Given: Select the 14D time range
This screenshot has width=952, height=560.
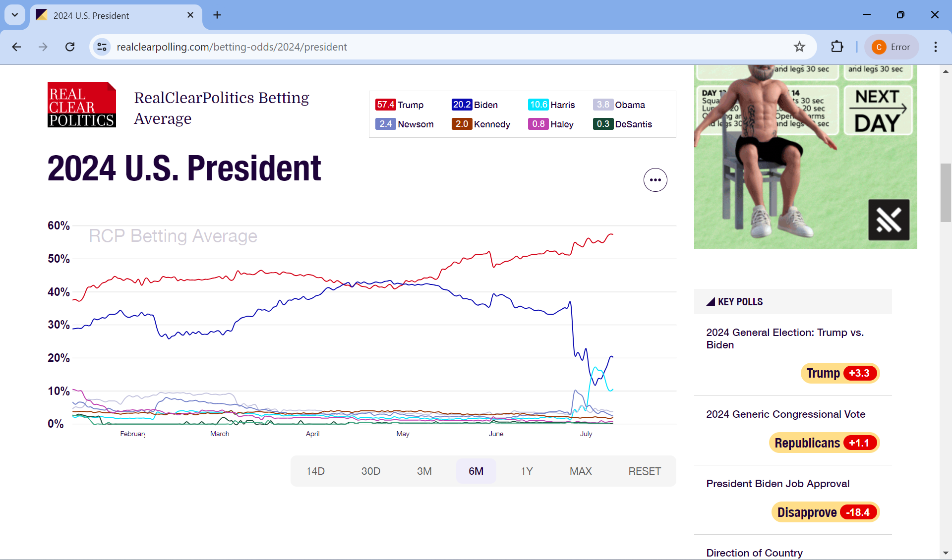Looking at the screenshot, I should coord(315,471).
